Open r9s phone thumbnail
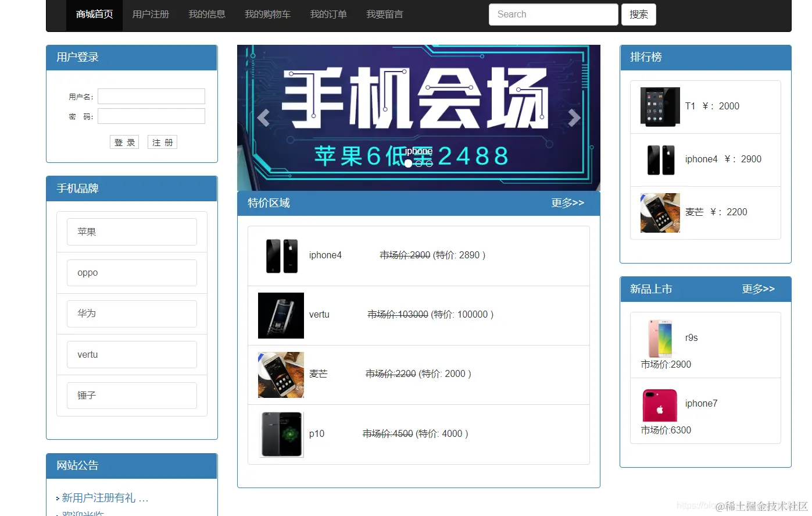The width and height of the screenshot is (812, 516). click(x=660, y=338)
